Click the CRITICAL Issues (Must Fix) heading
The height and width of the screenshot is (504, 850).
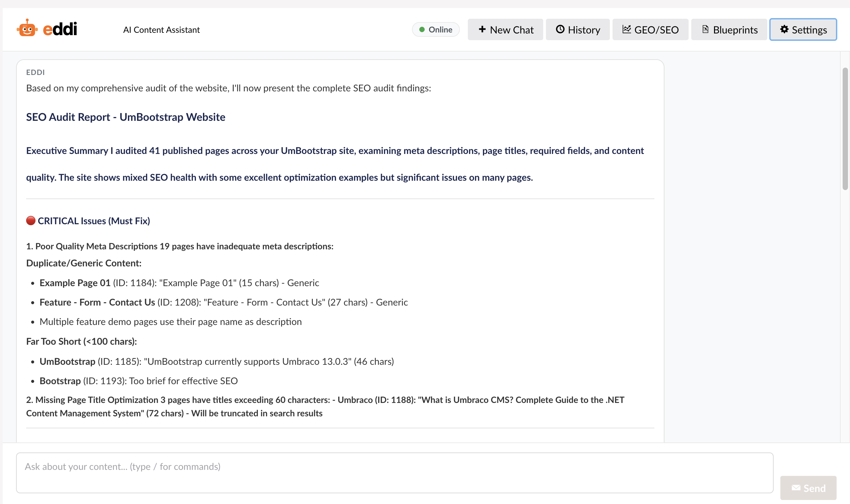click(x=94, y=221)
